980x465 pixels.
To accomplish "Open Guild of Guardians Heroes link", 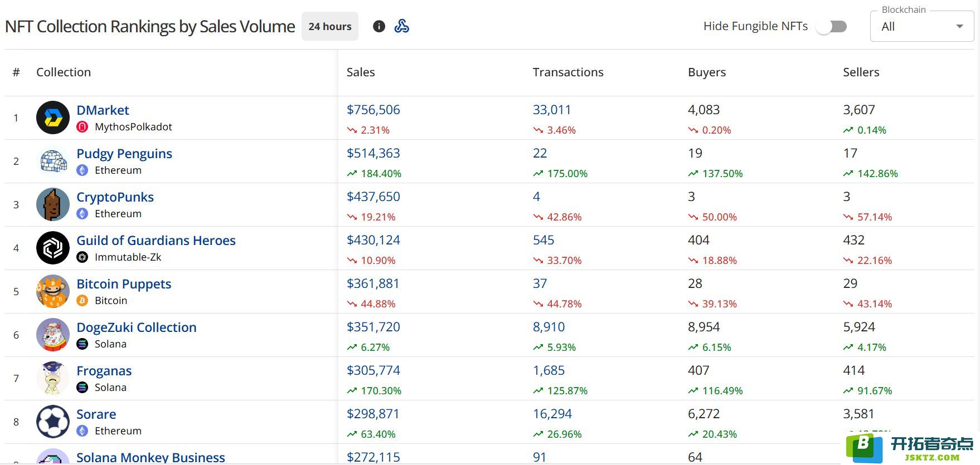I will tap(156, 241).
